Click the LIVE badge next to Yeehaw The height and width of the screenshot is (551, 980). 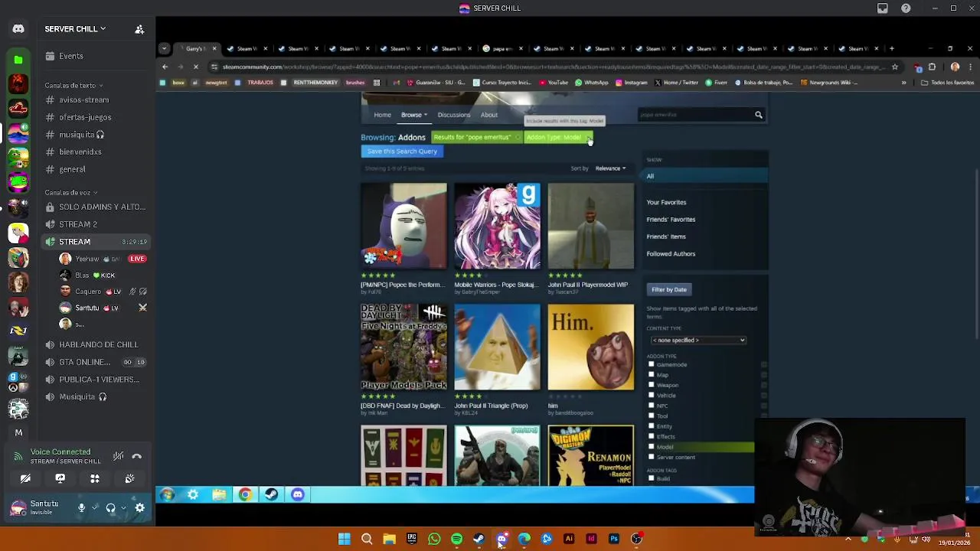pyautogui.click(x=138, y=259)
